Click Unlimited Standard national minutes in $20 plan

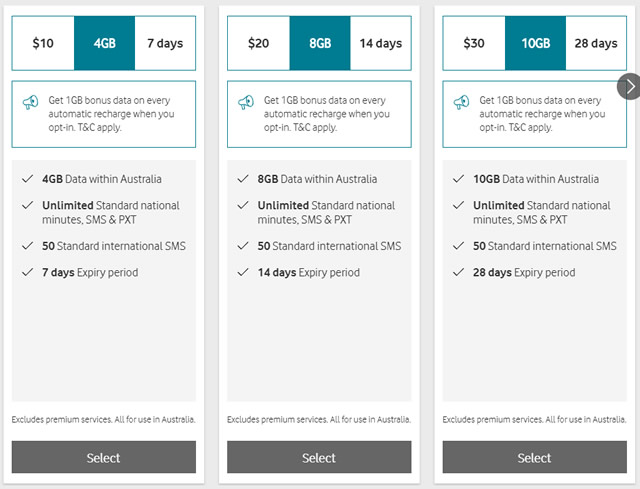pos(326,212)
